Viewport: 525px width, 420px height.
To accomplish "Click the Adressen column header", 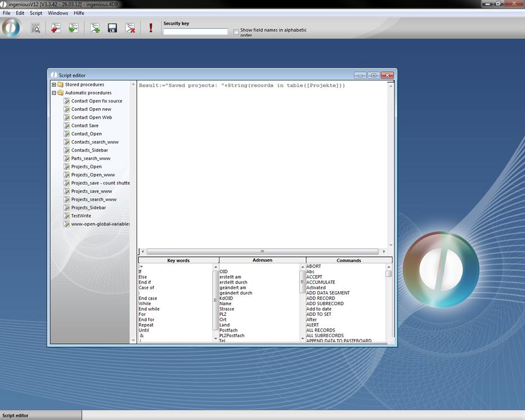I will pyautogui.click(x=262, y=260).
